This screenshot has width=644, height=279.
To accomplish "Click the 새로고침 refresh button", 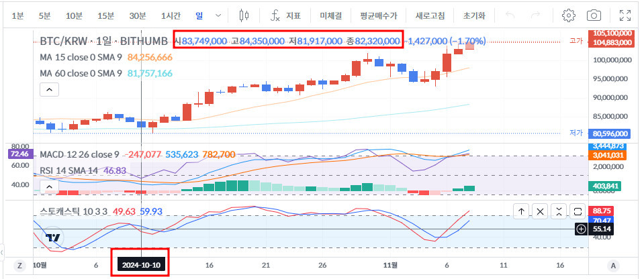I will click(x=432, y=15).
